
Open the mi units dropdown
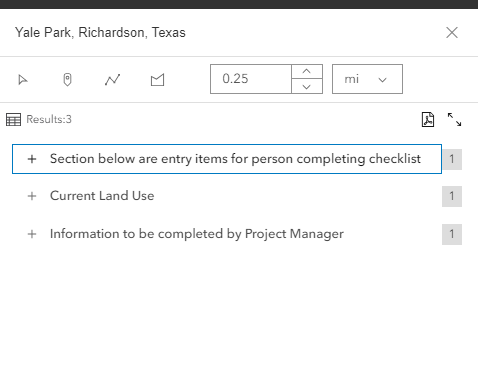click(367, 79)
